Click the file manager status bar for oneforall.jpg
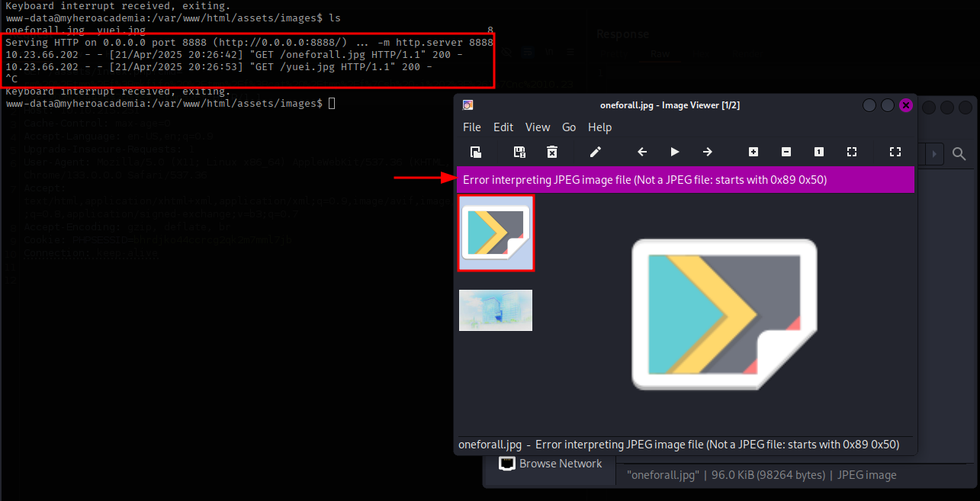This screenshot has height=501, width=980. click(x=762, y=474)
